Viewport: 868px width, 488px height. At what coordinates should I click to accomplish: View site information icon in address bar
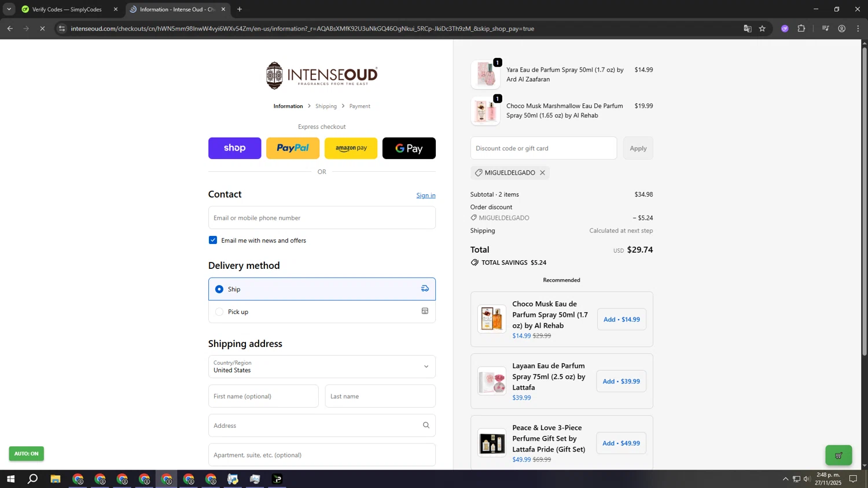[x=62, y=28]
